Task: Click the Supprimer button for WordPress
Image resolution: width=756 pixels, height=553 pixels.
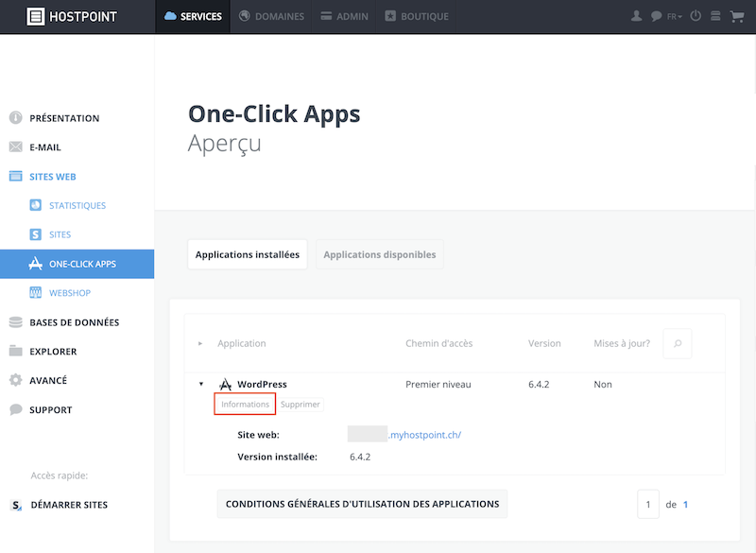Action: click(x=300, y=404)
